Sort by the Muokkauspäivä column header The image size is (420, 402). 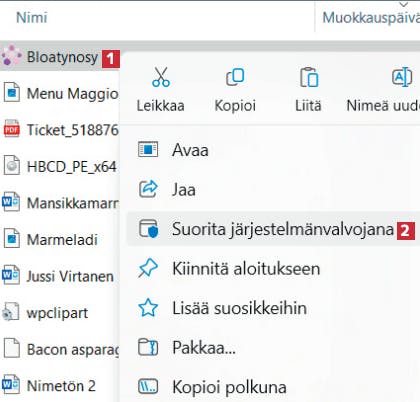coord(371,17)
